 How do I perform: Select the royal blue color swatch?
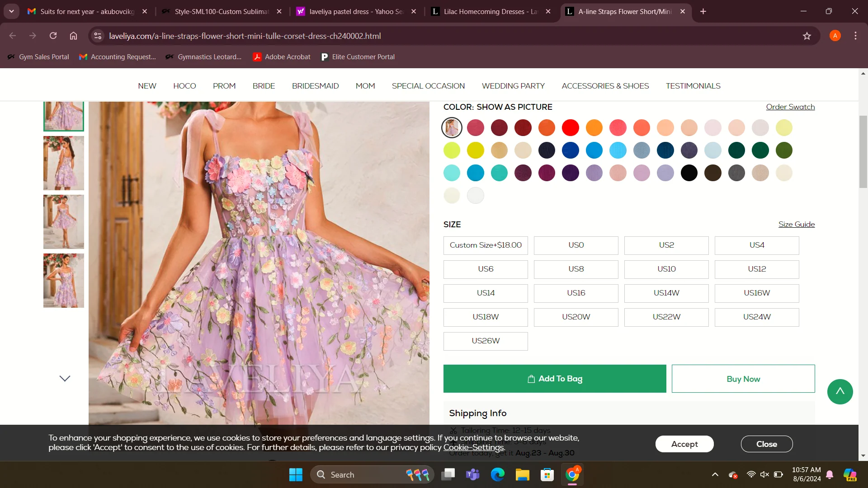click(571, 150)
